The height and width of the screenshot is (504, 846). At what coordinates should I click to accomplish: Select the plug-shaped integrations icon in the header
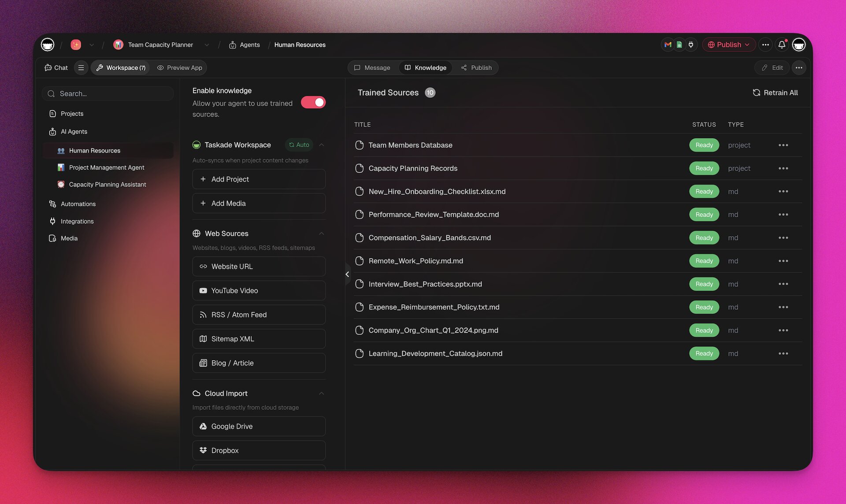pos(691,44)
